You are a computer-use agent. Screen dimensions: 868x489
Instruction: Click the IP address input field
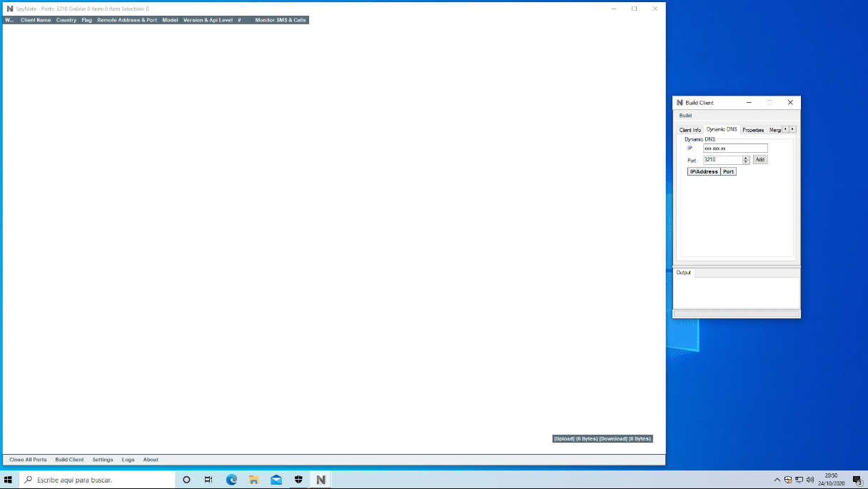tap(735, 148)
